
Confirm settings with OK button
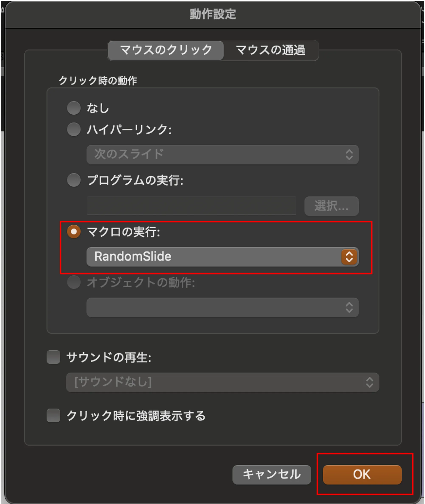362,474
